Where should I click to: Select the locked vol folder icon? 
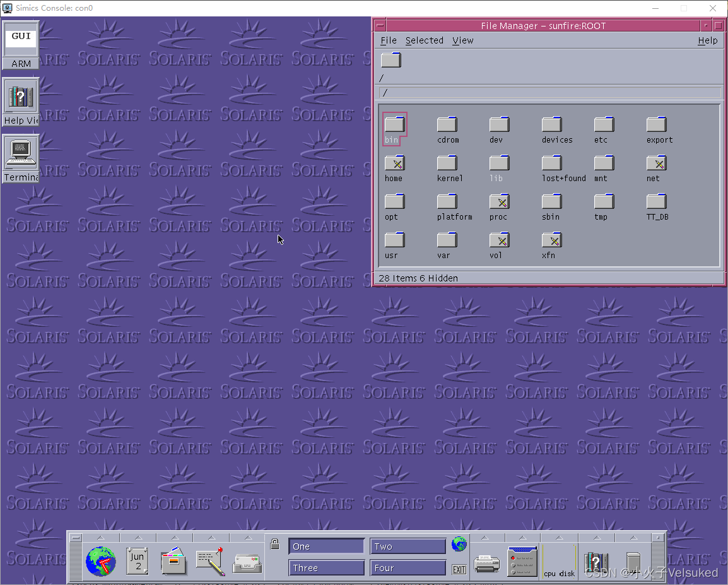tap(500, 240)
